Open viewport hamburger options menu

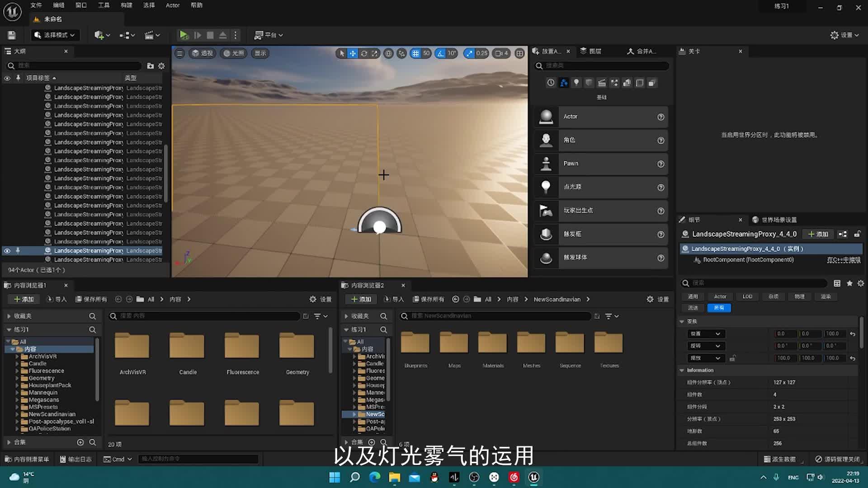[179, 53]
